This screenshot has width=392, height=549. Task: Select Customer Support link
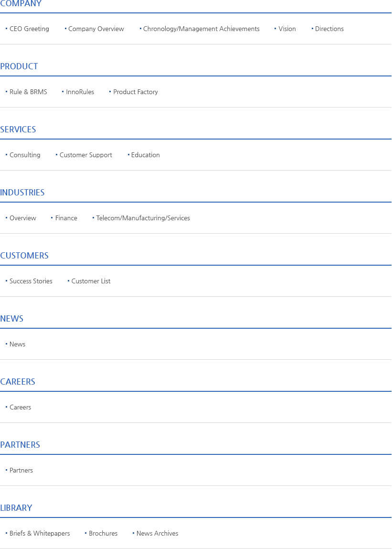pos(85,155)
